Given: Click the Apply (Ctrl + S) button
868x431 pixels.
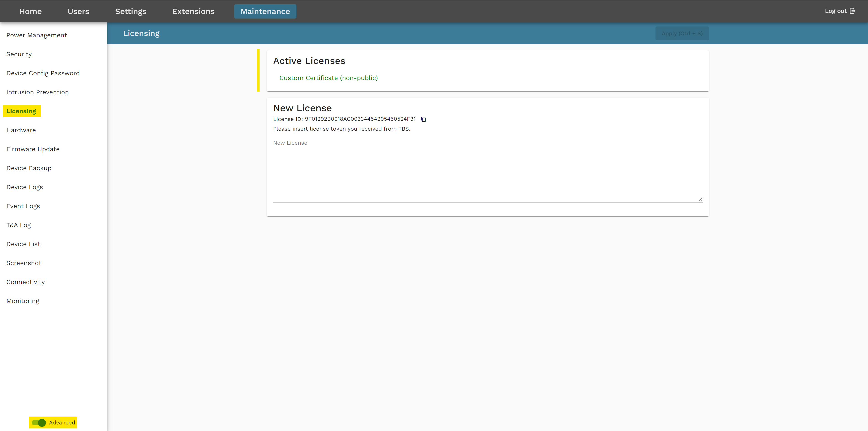Looking at the screenshot, I should click(x=682, y=33).
